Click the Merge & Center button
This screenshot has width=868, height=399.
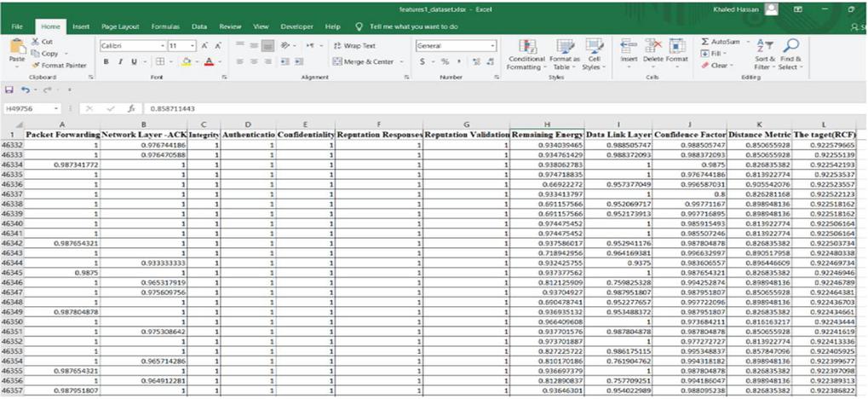pos(368,61)
